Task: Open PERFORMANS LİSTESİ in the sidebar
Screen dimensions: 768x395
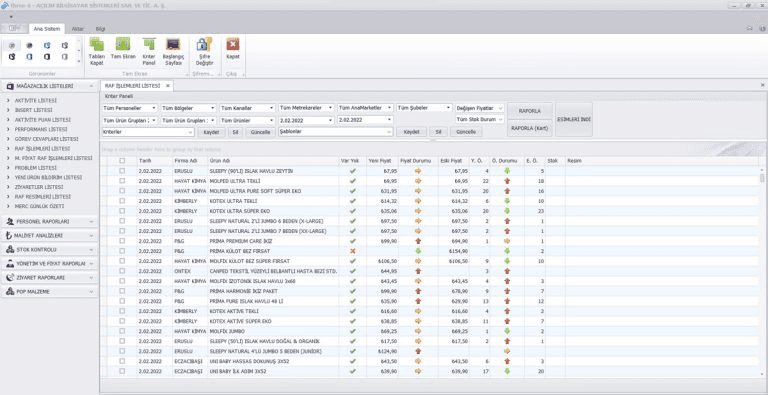Action: [x=41, y=129]
